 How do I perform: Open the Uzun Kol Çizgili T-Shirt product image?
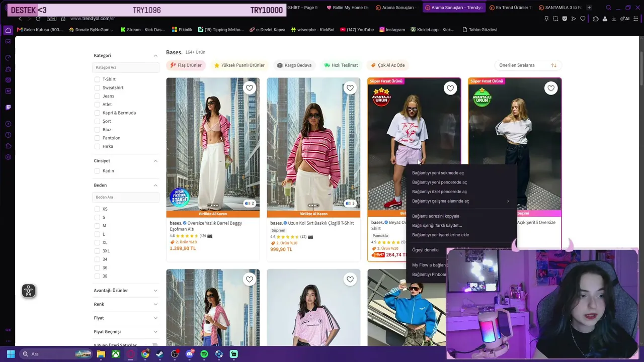[x=313, y=144]
